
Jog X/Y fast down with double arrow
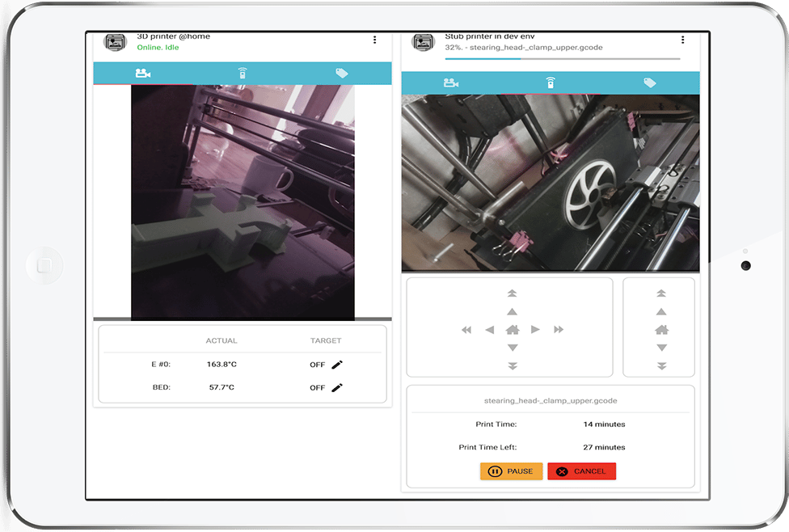(513, 366)
